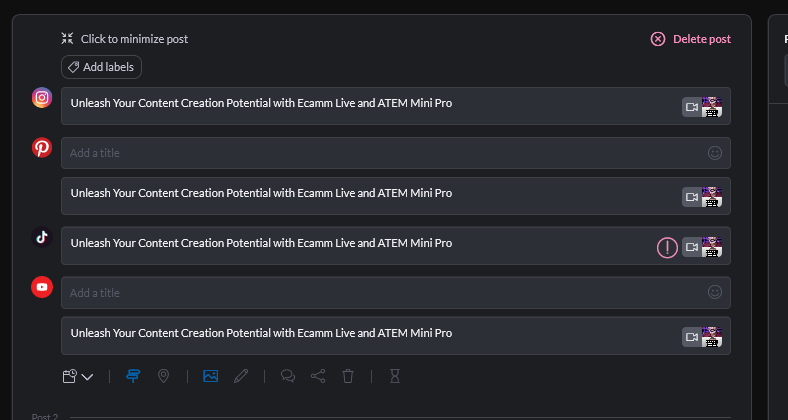Click the YouTube account icon

tap(42, 287)
